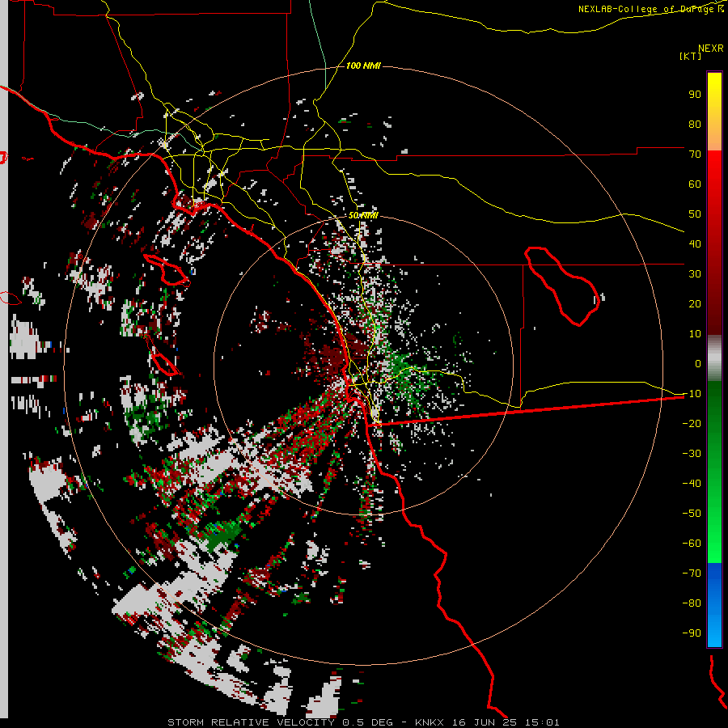This screenshot has height=728, width=728.
Task: Select the -80 knot scale label
Action: [692, 603]
